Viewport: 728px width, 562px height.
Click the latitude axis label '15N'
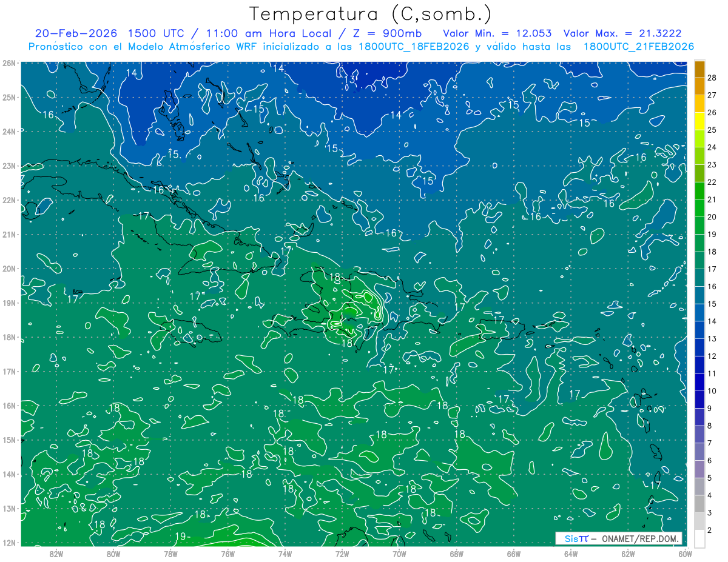tap(9, 440)
